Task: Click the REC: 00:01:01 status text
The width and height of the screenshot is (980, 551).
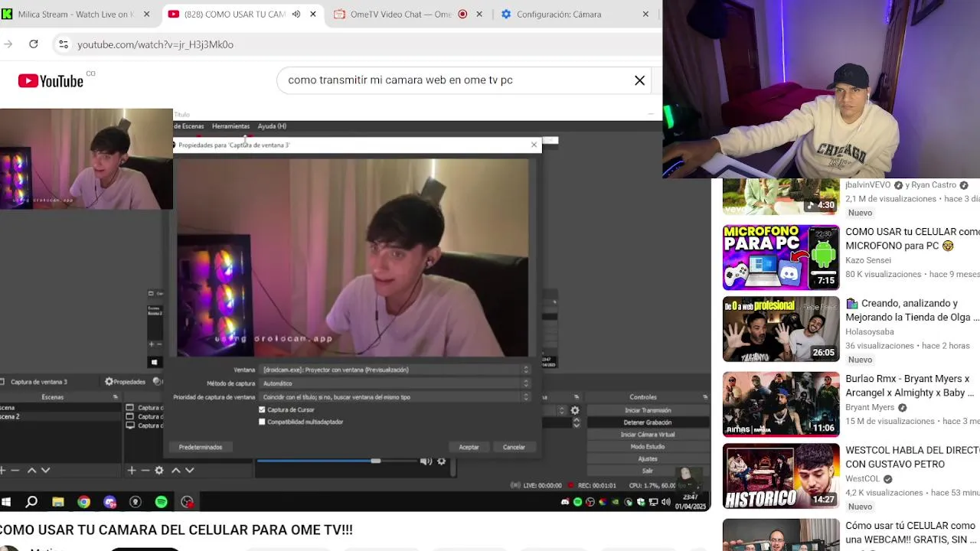Action: point(597,485)
